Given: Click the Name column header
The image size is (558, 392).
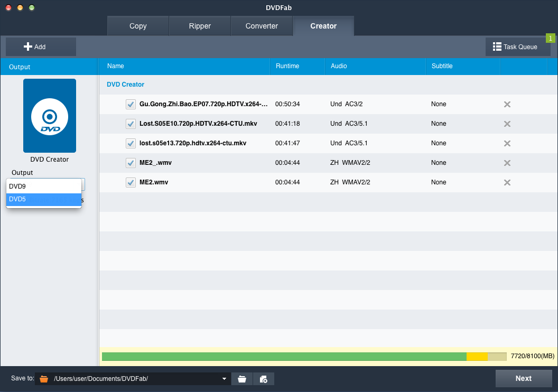Looking at the screenshot, I should pyautogui.click(x=184, y=66).
